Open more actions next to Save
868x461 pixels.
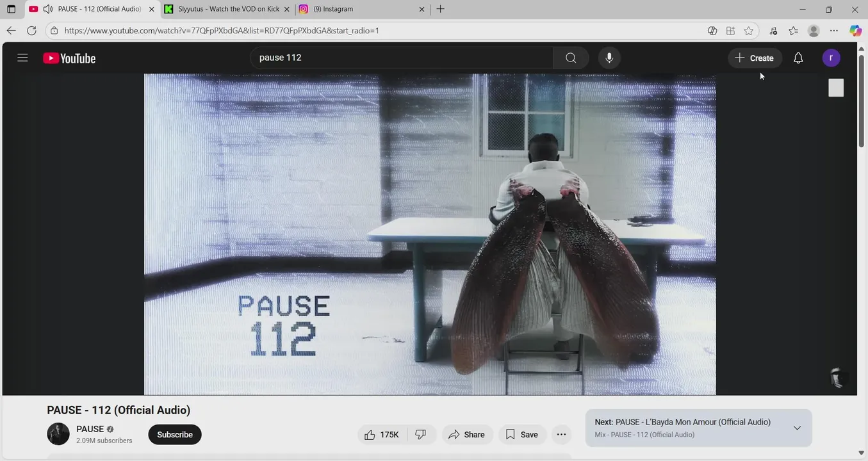click(x=561, y=435)
